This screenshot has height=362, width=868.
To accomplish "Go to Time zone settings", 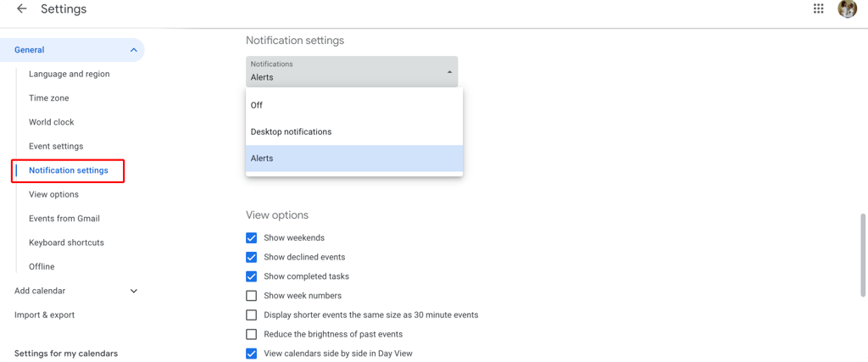I will [48, 98].
